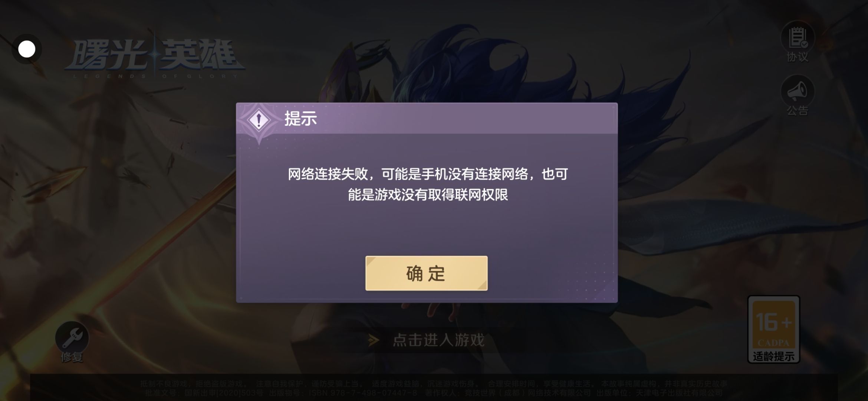The image size is (868, 401).
Task: Tap 点击进入游戏 to enter game
Action: (x=439, y=340)
